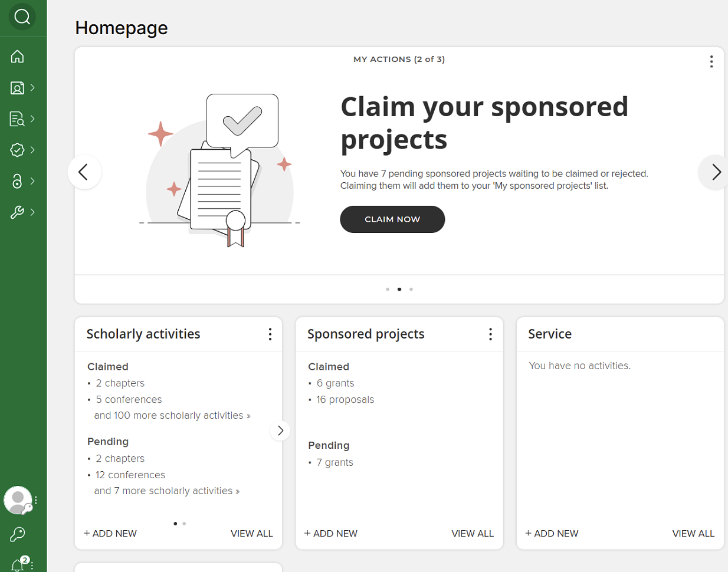Image resolution: width=728 pixels, height=572 pixels.
Task: Go to Home via sidebar house icon
Action: tap(18, 57)
